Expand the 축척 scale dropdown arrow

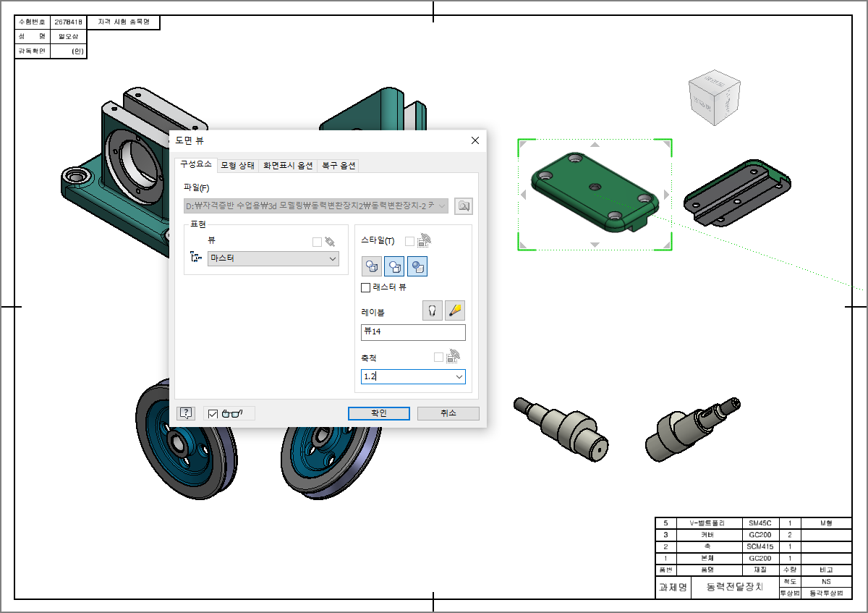pyautogui.click(x=459, y=377)
